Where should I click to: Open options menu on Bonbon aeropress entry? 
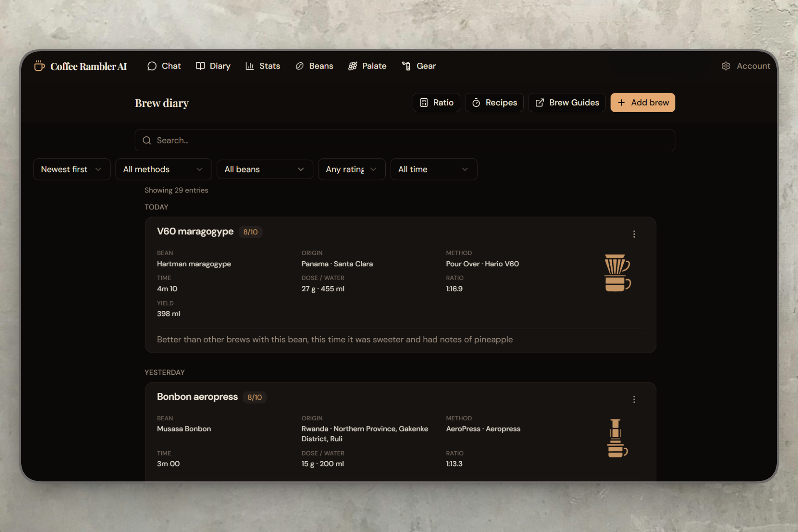pos(634,399)
